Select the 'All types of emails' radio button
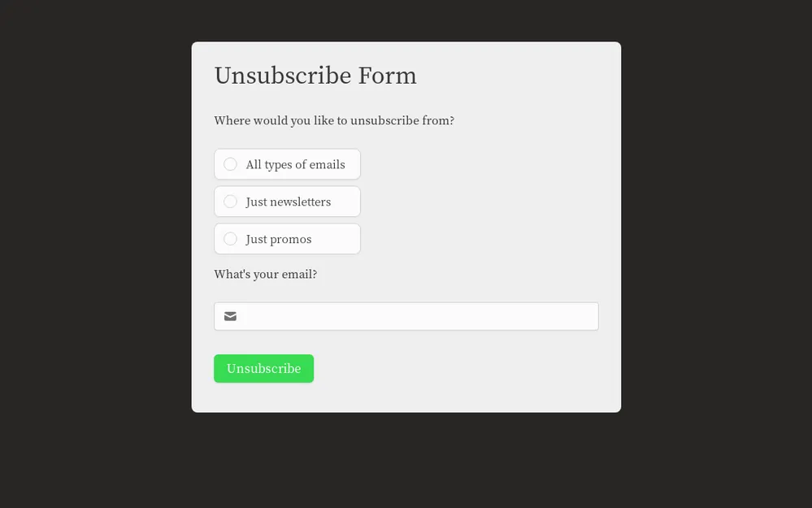Screen dimensions: 812x508 tap(230, 164)
